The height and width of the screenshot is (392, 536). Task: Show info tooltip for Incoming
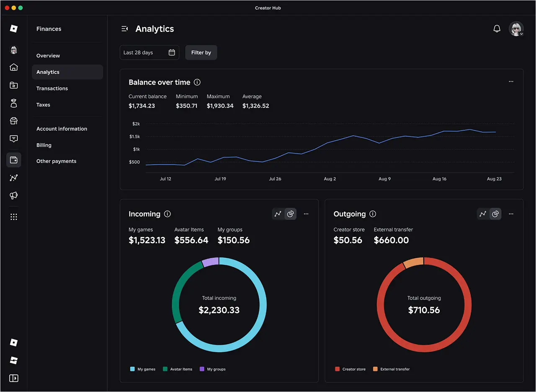tap(167, 214)
